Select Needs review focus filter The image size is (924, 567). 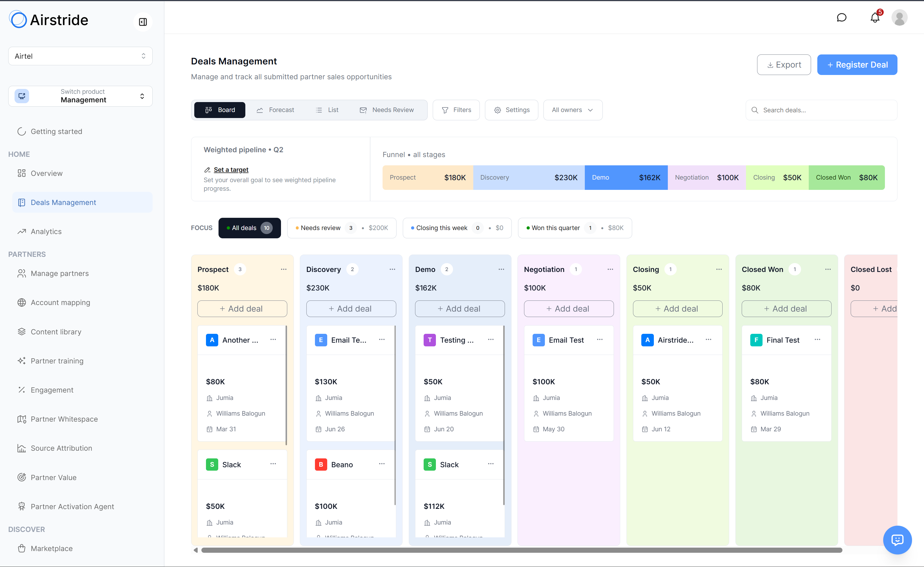pos(342,228)
